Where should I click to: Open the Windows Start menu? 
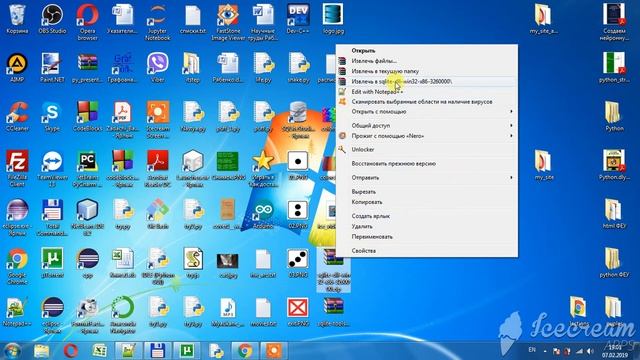point(11,351)
